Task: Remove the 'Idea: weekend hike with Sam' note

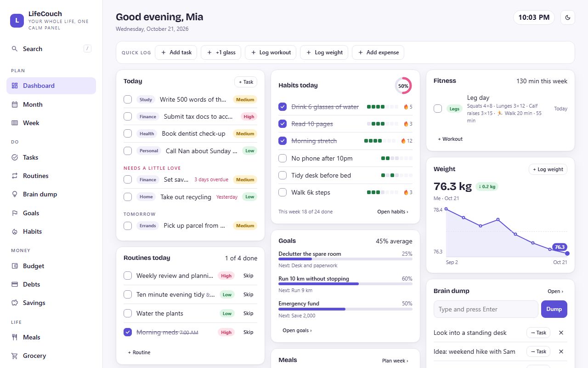Action: pyautogui.click(x=561, y=351)
